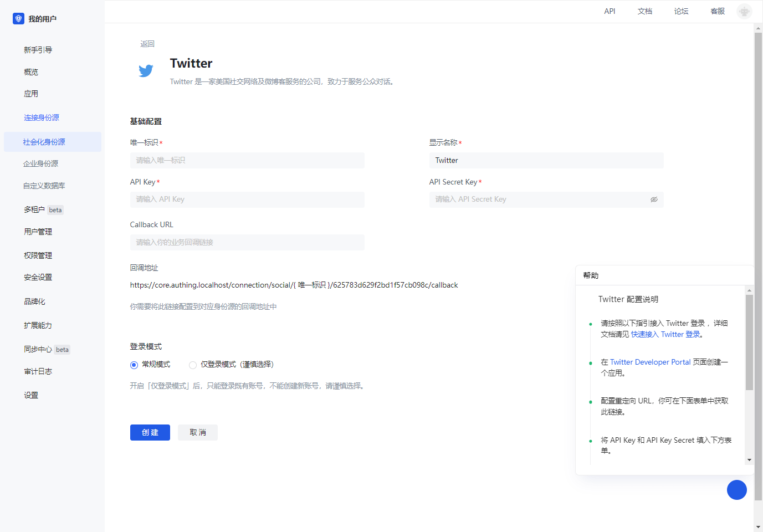Image resolution: width=763 pixels, height=532 pixels.
Task: Open the Twitter Developer Portal link
Action: pyautogui.click(x=650, y=362)
